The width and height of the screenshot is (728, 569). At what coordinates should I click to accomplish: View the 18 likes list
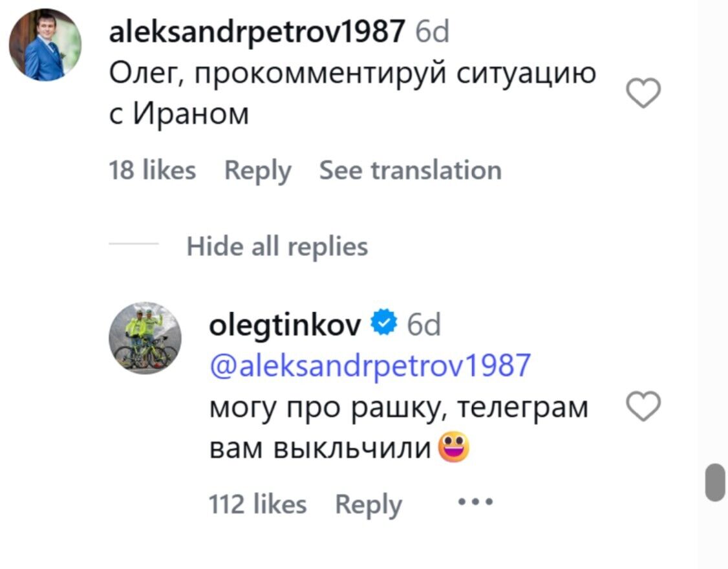click(153, 171)
